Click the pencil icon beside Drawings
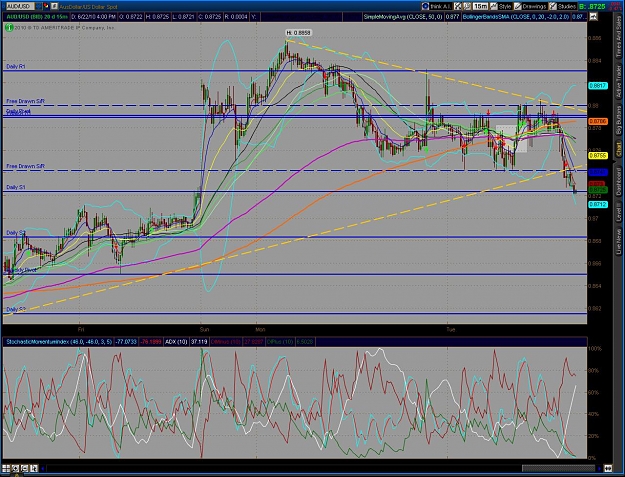 tap(517, 6)
